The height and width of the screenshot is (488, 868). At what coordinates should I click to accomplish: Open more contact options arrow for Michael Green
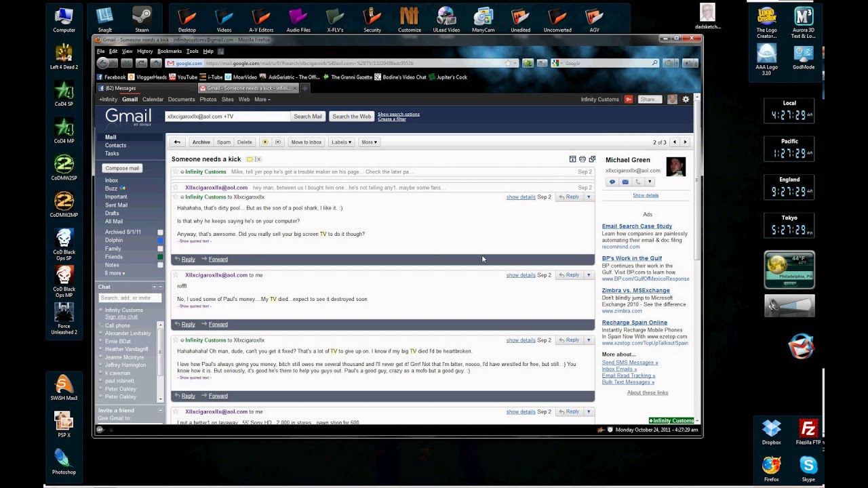650,182
